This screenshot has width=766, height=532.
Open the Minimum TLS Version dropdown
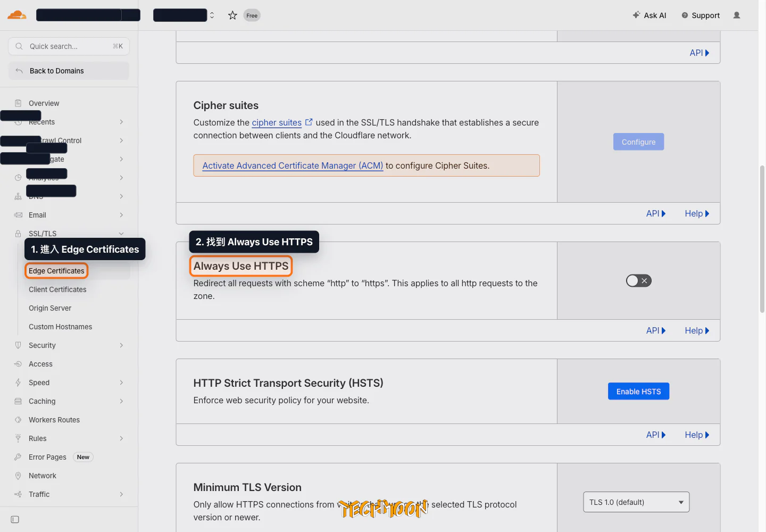[x=636, y=502]
